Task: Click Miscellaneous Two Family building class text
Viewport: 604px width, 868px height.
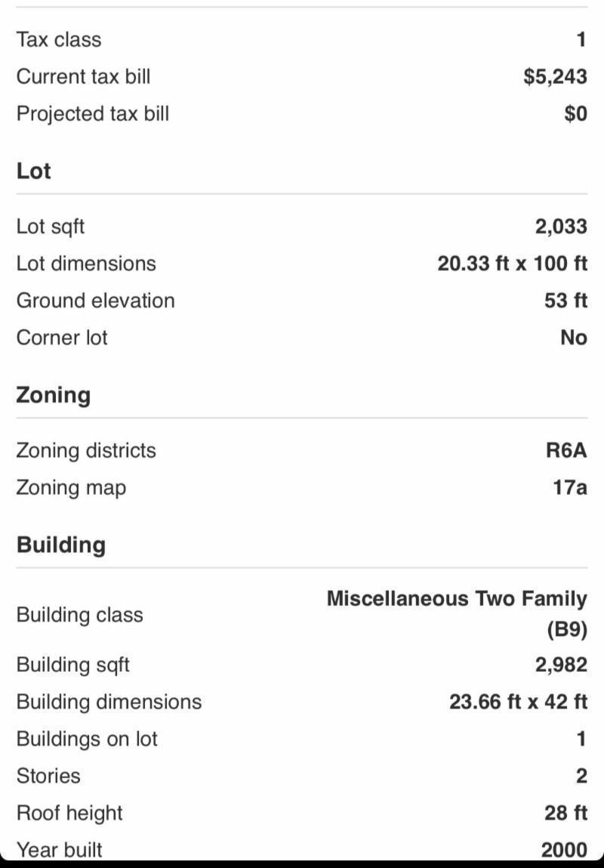Action: tap(457, 599)
